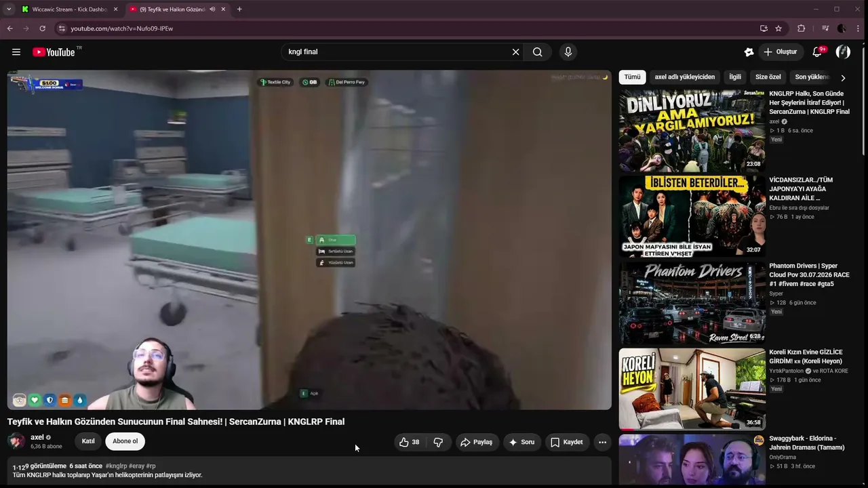Go to the YouTube home logo
868x488 pixels.
click(x=54, y=52)
